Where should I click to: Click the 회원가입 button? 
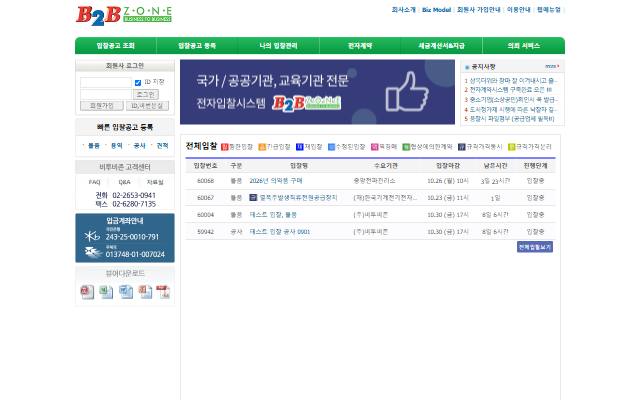tap(102, 106)
